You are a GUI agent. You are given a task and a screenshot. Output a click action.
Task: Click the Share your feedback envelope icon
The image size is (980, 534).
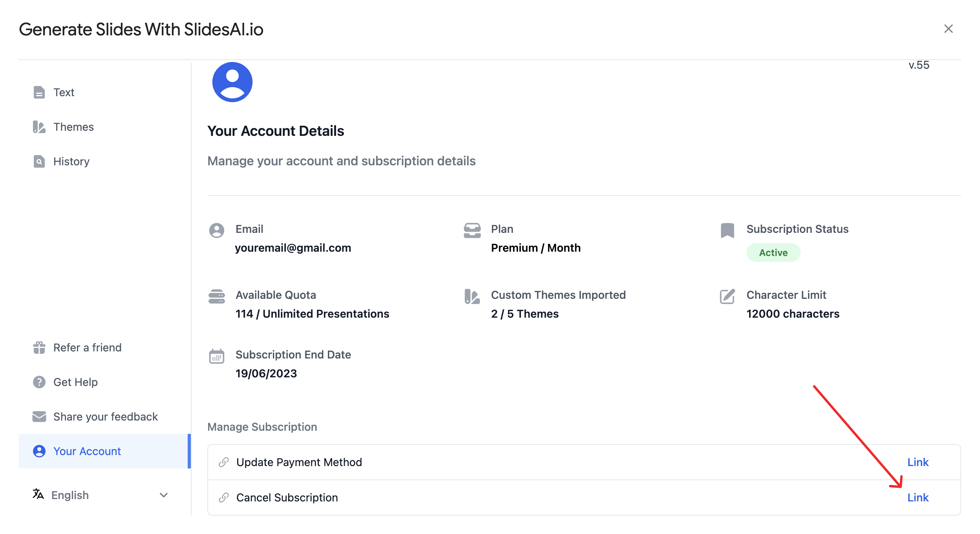39,417
